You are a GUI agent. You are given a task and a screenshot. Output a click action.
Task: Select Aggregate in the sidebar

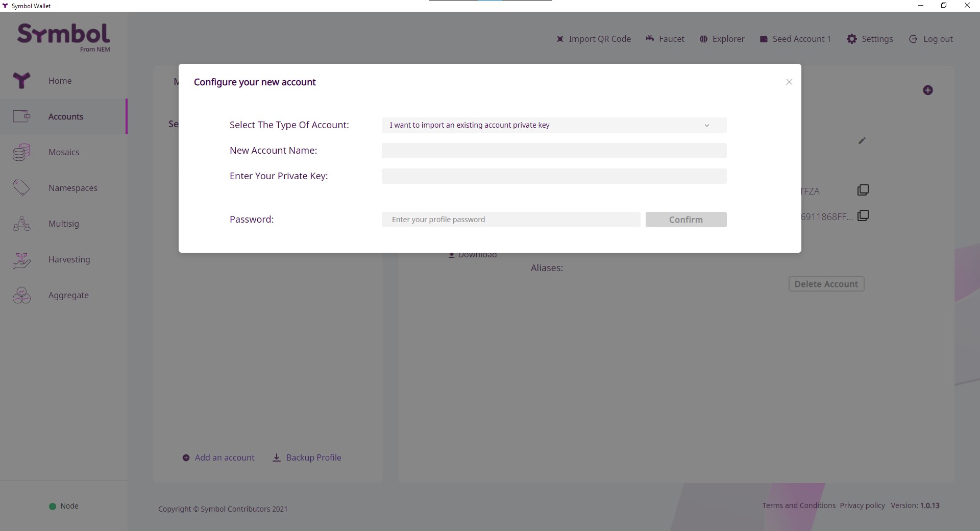(68, 295)
